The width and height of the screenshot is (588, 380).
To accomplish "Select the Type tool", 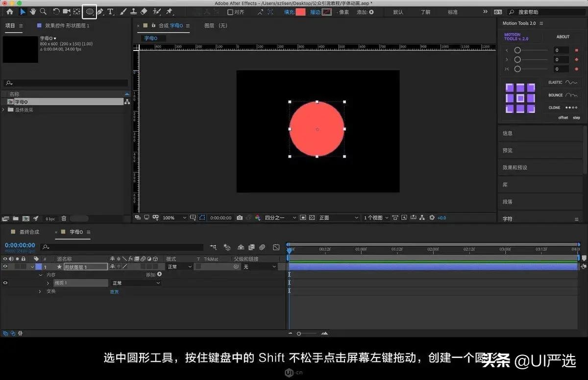I will [110, 11].
